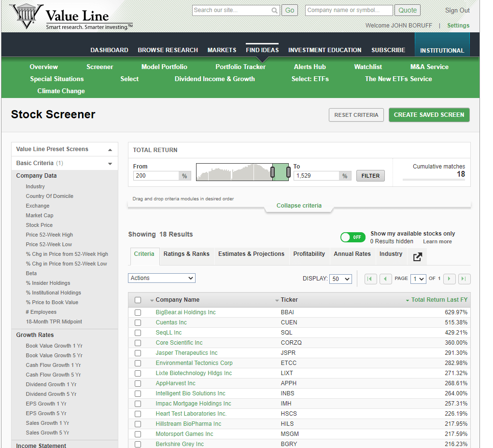Viewport: 493px width, 448px height.
Task: Collapse the Value Line Preset Screens section
Action: click(110, 150)
